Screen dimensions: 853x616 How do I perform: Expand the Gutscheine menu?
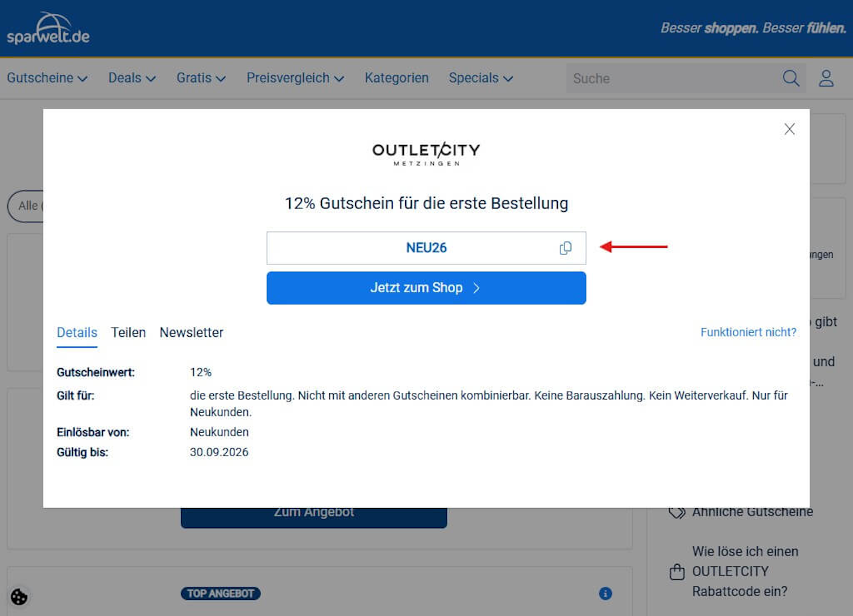pyautogui.click(x=47, y=78)
